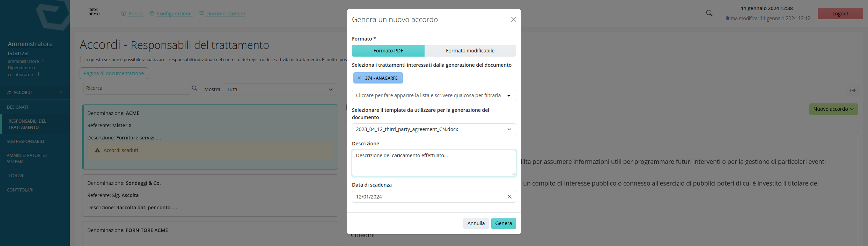This screenshot has width=868, height=246.
Task: Select the Sondaggi & Co. card
Action: (x=210, y=195)
